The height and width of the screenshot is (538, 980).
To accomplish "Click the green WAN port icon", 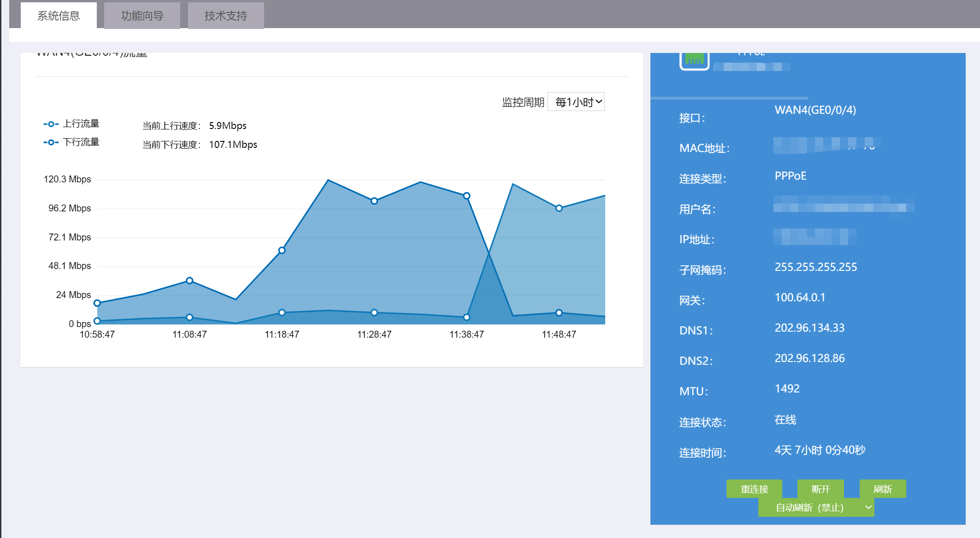I will pyautogui.click(x=694, y=60).
